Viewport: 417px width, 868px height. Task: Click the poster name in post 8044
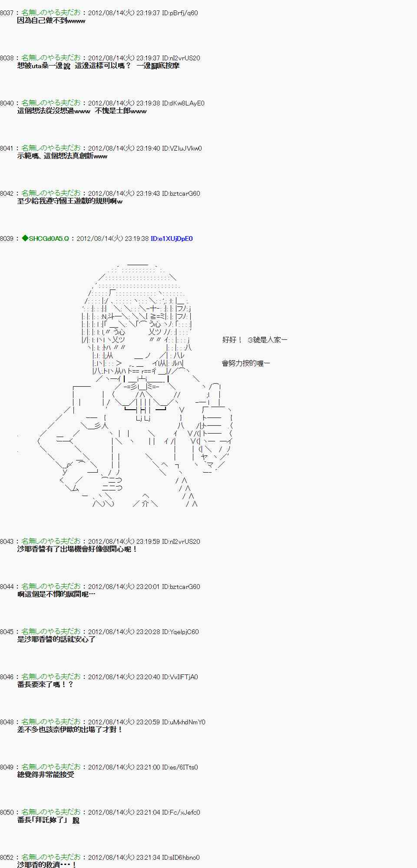[x=51, y=586]
